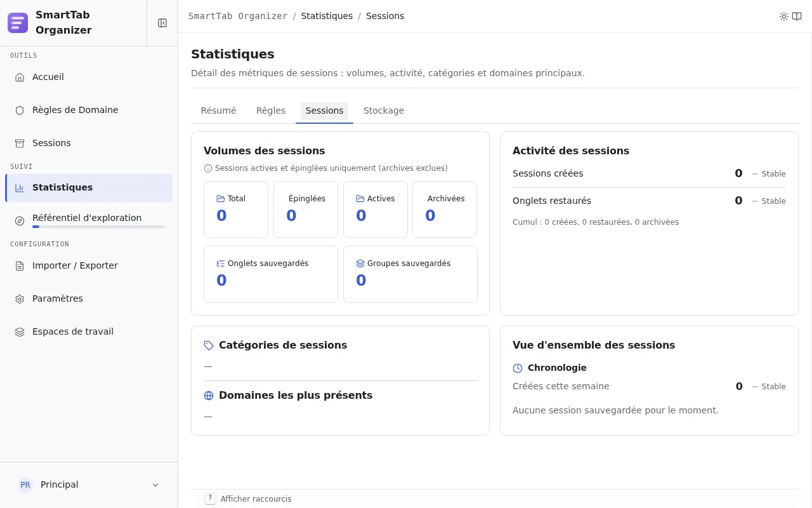Click the Espaces de travail layers icon
This screenshot has width=812, height=508.
pyautogui.click(x=20, y=331)
